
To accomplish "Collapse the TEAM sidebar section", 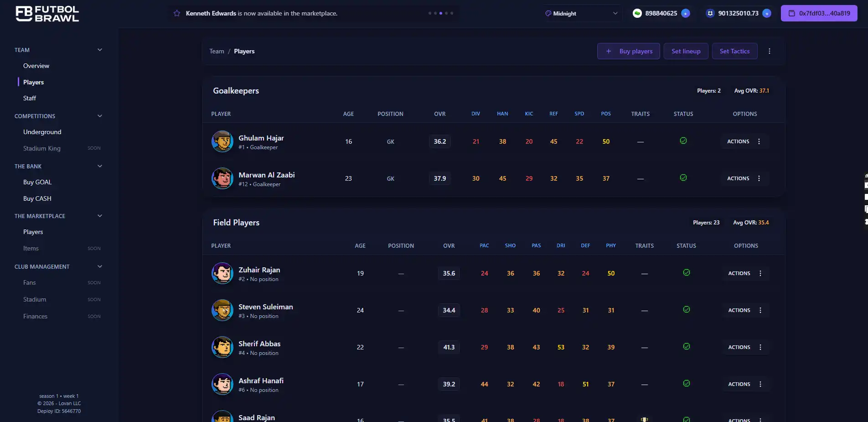I will [x=100, y=50].
